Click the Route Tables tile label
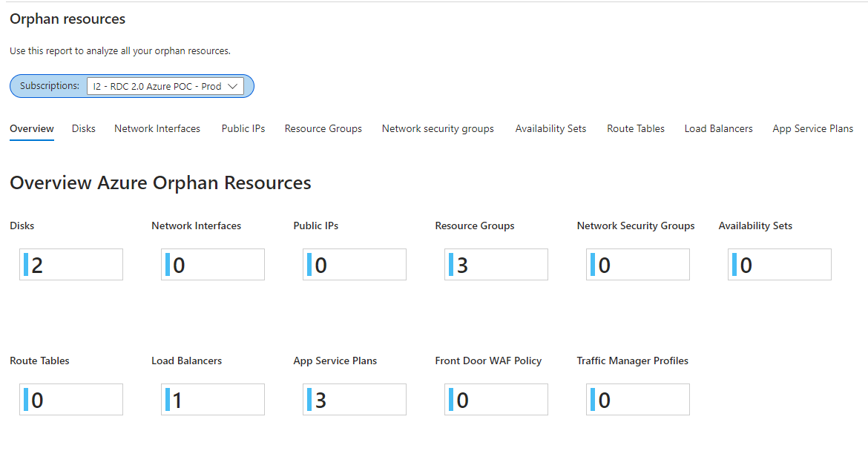Image resolution: width=868 pixels, height=451 pixels. pyautogui.click(x=40, y=361)
